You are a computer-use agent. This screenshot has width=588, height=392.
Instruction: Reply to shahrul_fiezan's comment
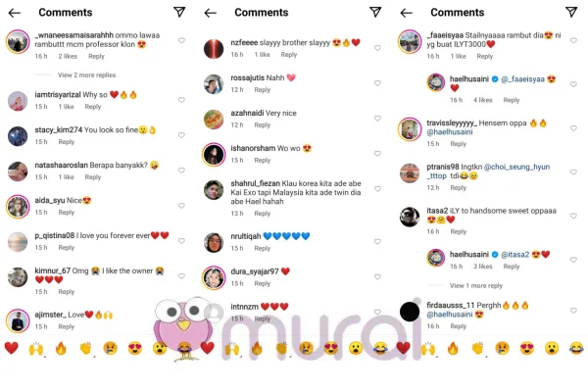pos(262,214)
